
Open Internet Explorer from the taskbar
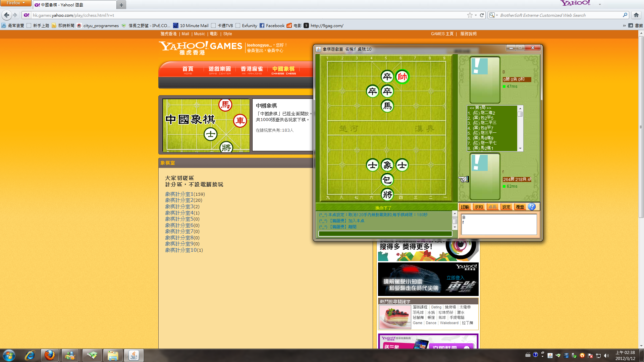tap(30, 355)
